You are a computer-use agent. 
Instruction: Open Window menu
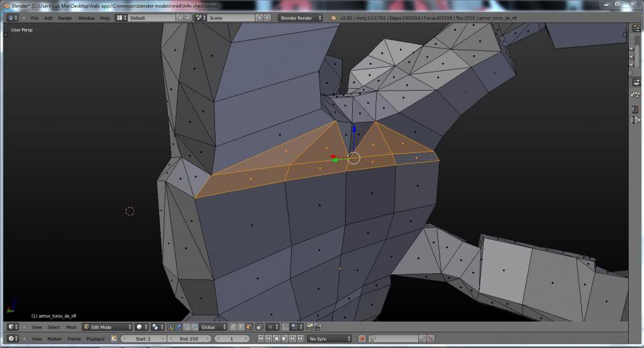tap(86, 18)
